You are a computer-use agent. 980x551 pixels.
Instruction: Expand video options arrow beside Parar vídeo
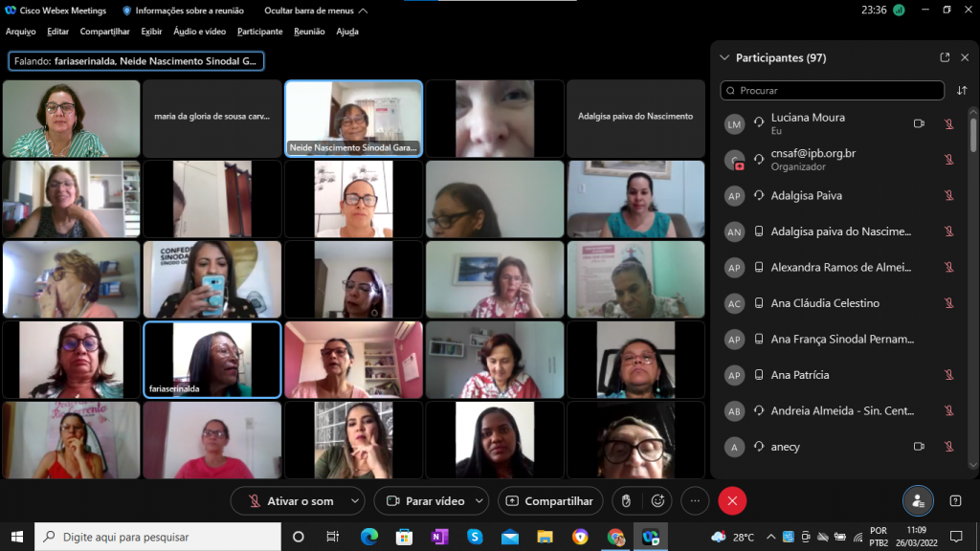pos(479,500)
